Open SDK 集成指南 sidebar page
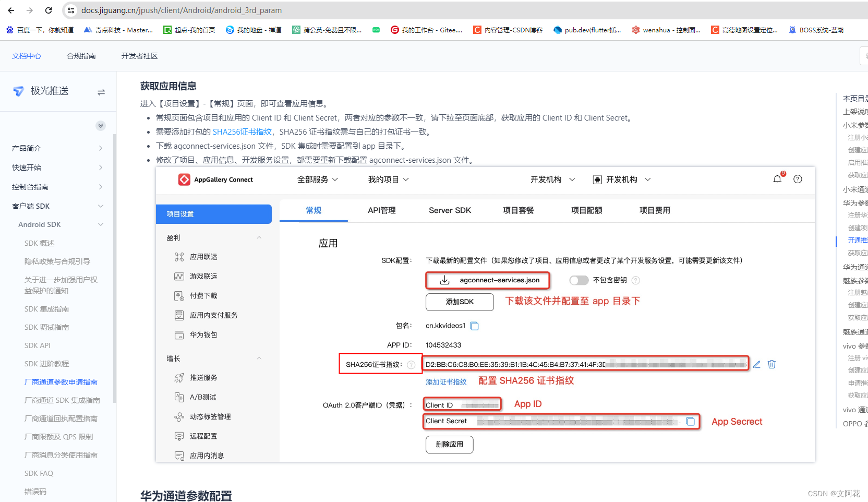 tap(46, 309)
